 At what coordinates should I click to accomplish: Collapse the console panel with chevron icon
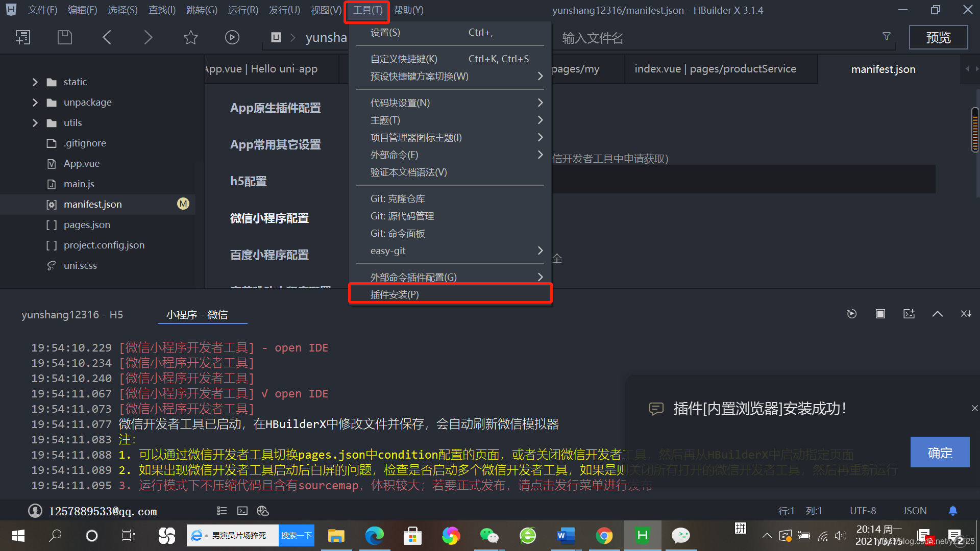pos(937,314)
